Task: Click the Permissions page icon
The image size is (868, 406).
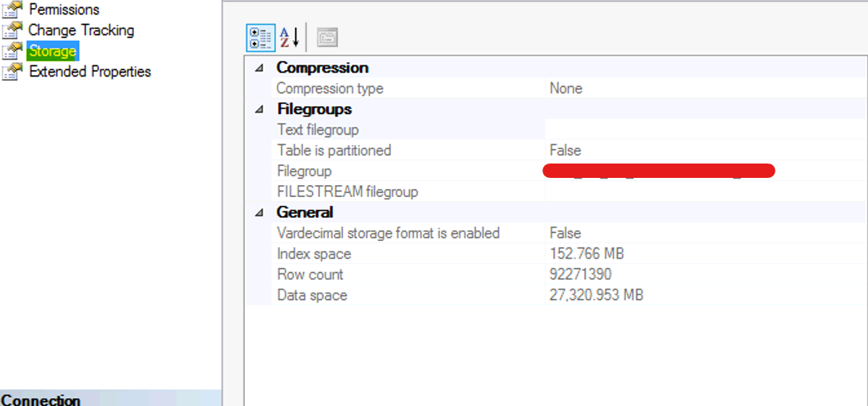Action: click(x=12, y=10)
